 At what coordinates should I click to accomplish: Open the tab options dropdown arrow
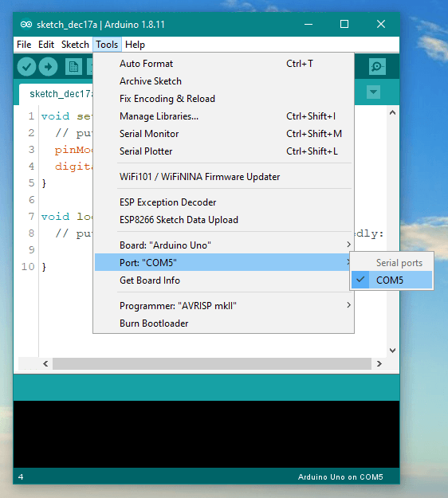pyautogui.click(x=373, y=92)
